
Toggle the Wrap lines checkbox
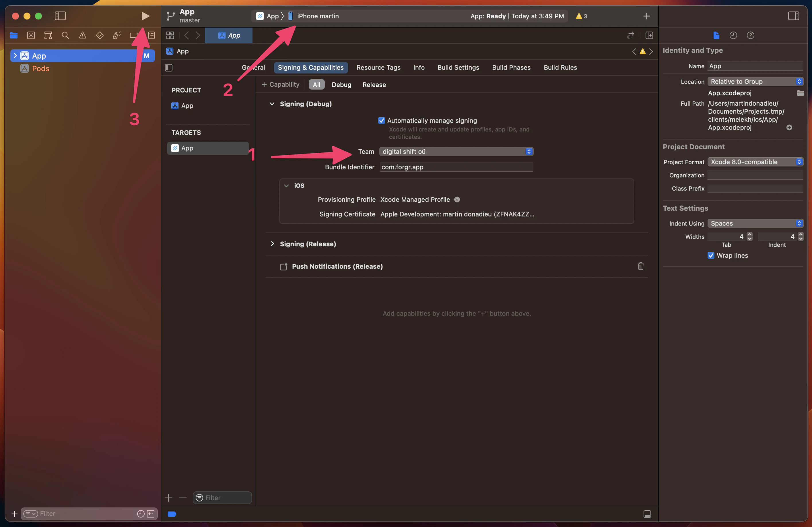711,255
